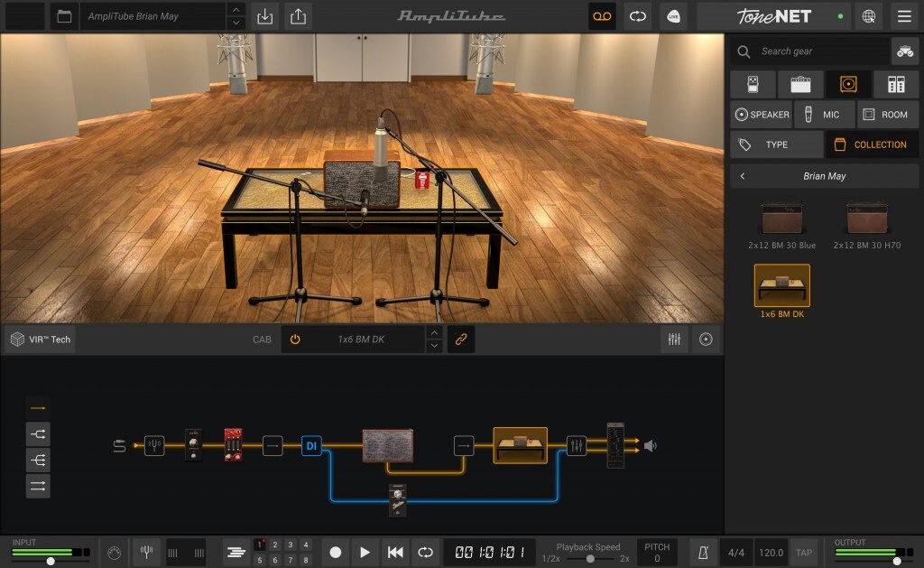Select next cab with down arrow
Image resolution: width=924 pixels, height=568 pixels.
[x=434, y=346]
